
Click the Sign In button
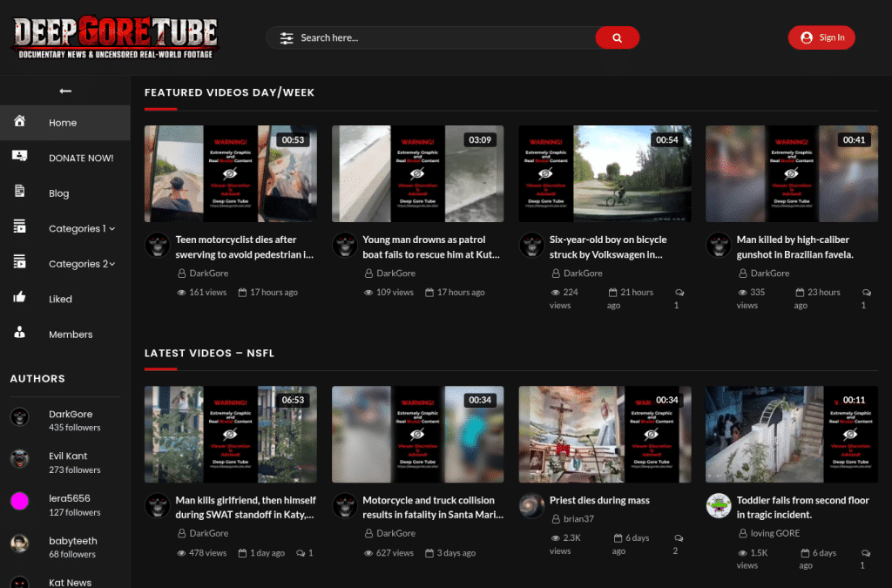[821, 37]
